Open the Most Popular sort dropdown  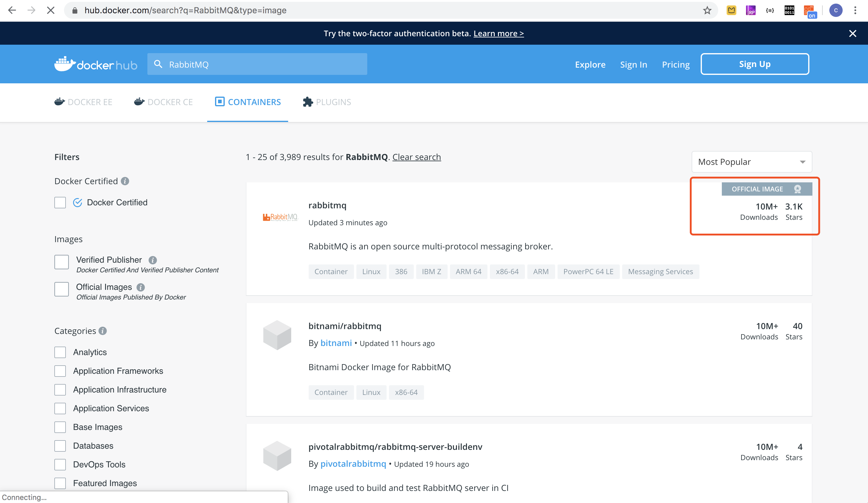point(752,162)
